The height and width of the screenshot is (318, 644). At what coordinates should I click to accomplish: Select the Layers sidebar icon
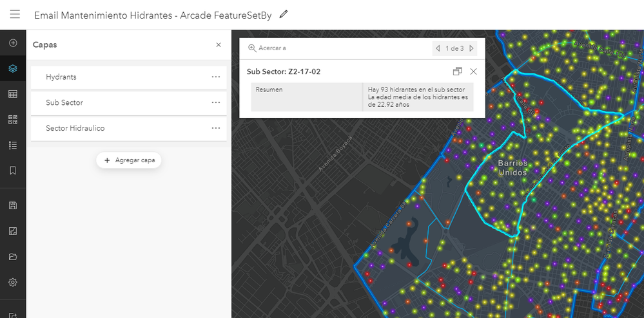[x=13, y=68]
